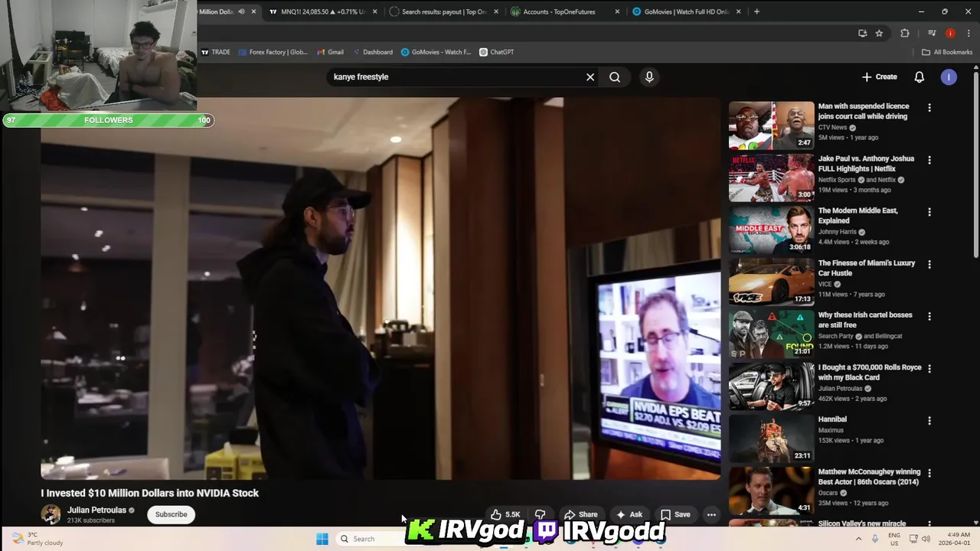This screenshot has height=551, width=980.
Task: Open 'The Modern Middle East, Explained' thumbnail
Action: [x=771, y=230]
